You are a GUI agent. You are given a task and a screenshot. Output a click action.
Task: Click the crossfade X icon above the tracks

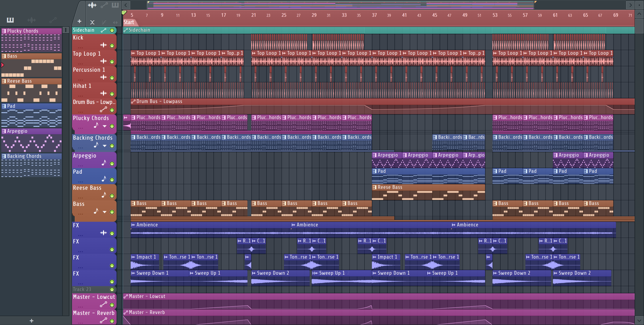tap(92, 22)
